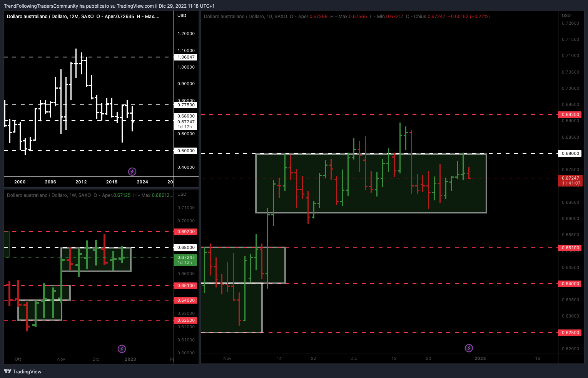Click the 2006 label on the 12M time axis

[50, 182]
